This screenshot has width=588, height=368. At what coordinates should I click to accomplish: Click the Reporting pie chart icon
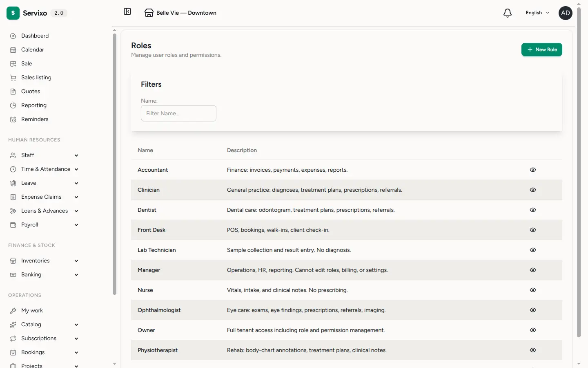pos(13,105)
